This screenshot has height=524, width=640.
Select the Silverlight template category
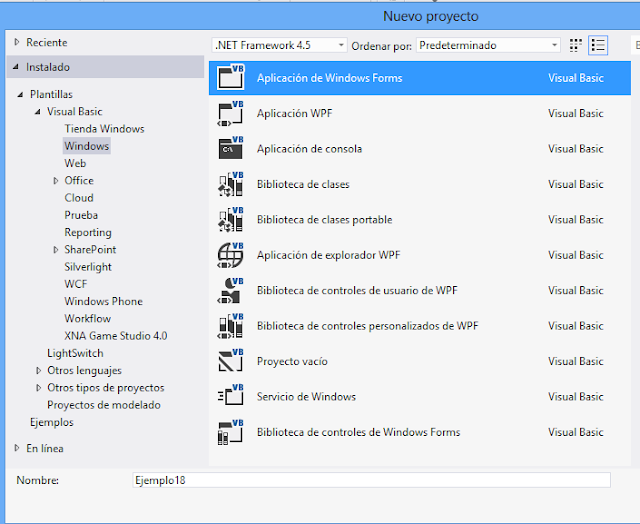click(88, 266)
